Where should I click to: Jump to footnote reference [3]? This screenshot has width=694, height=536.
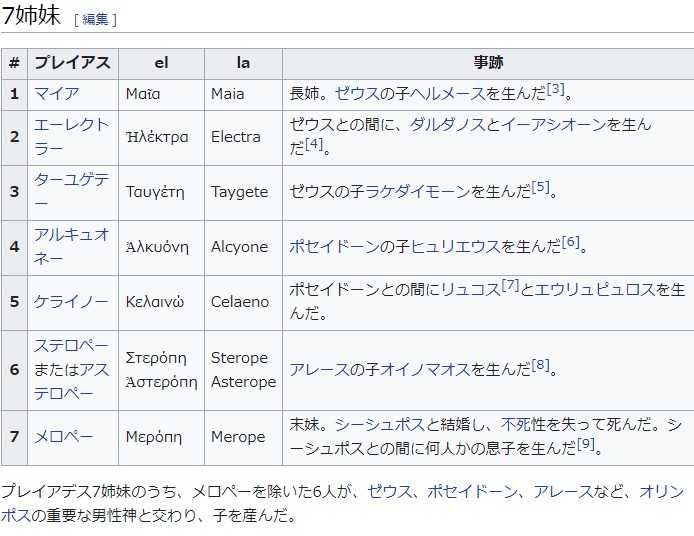[x=556, y=90]
